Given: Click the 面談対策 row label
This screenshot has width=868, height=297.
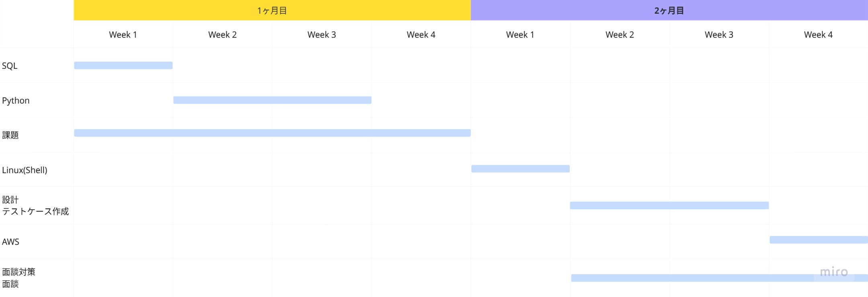Looking at the screenshot, I should point(19,272).
